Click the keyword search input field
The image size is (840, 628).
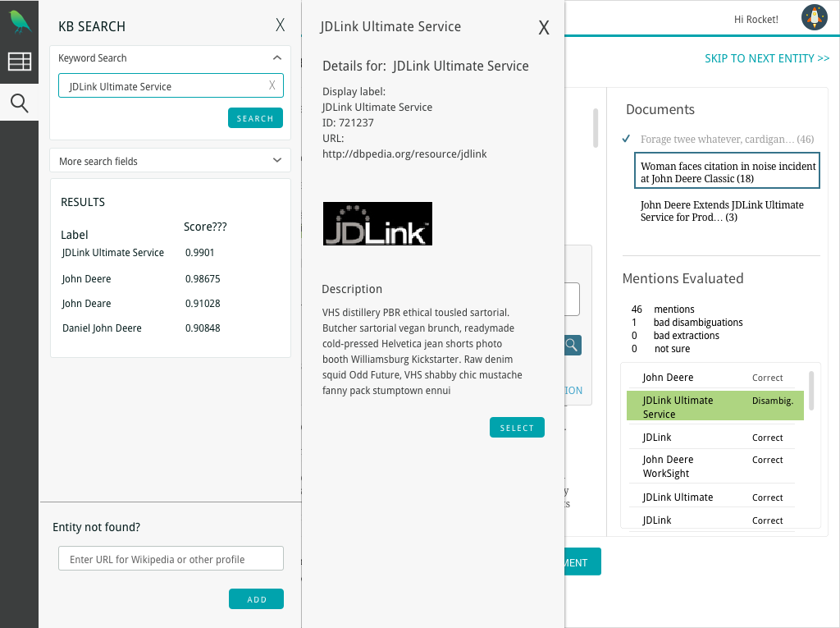[x=171, y=86]
